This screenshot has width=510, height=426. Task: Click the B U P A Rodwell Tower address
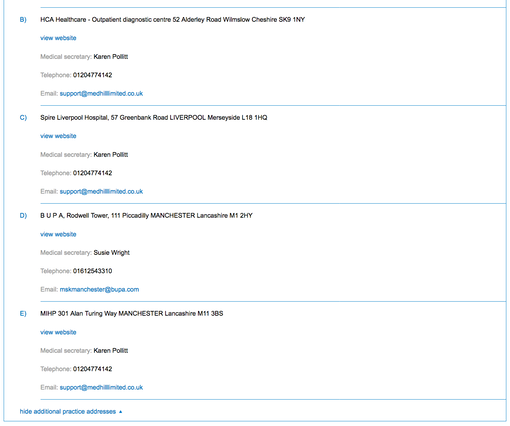pos(146,216)
